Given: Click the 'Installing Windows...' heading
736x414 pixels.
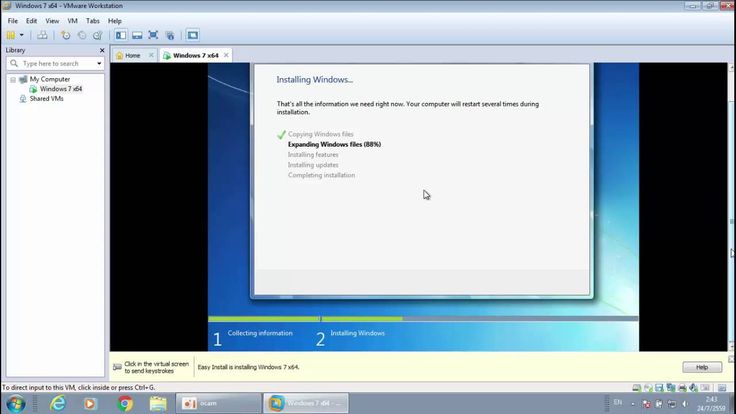Looking at the screenshot, I should tap(314, 80).
